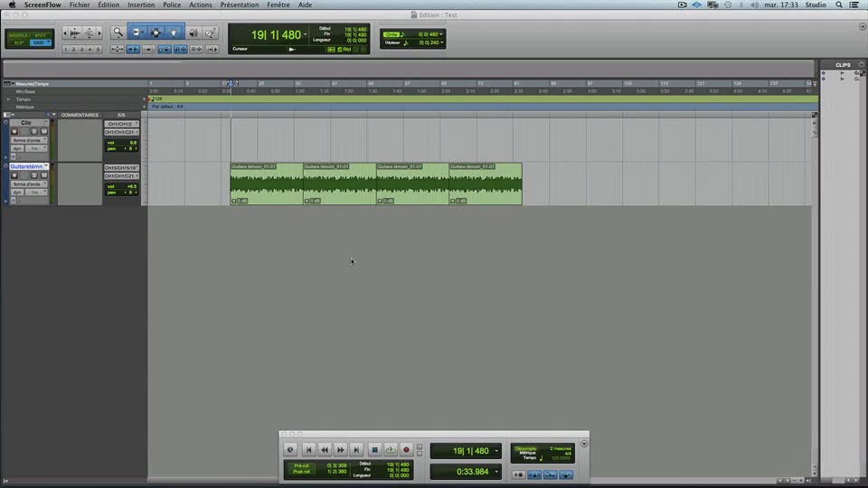The image size is (868, 488).
Task: Open the CLIPS list dropdown menu
Action: coord(859,65)
